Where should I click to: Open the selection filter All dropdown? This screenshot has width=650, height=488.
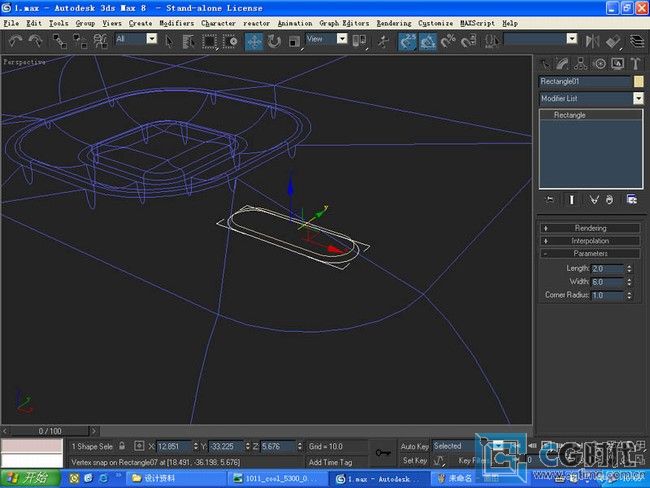(152, 39)
